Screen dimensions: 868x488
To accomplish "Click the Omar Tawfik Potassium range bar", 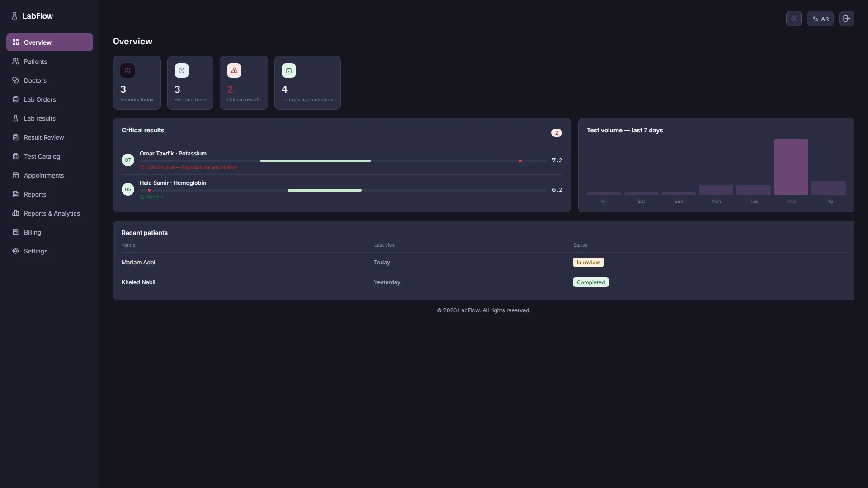I will coord(343,161).
